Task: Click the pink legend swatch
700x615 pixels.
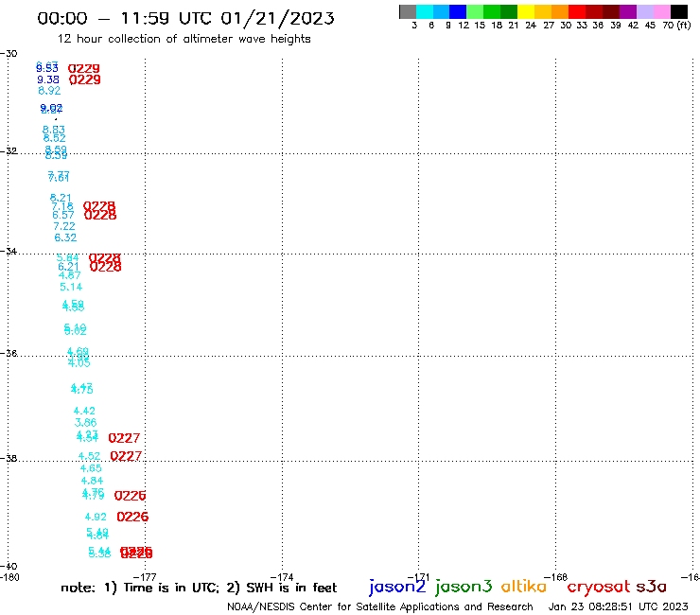Action: 662,11
